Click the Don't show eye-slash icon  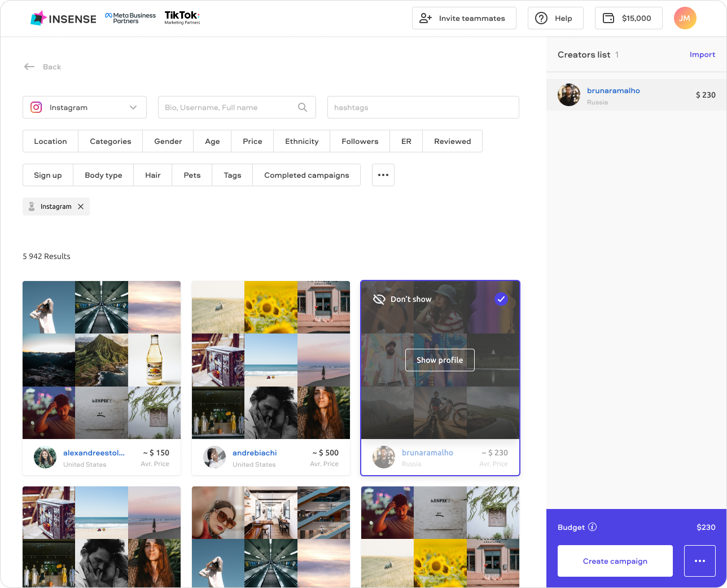coord(379,299)
